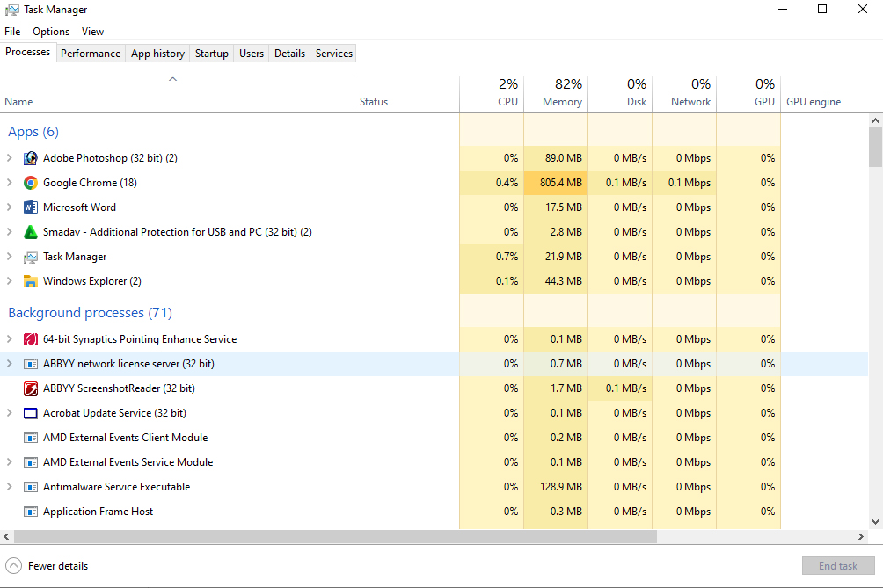
Task: Click the Fewer details arrow icon
Action: point(13,565)
